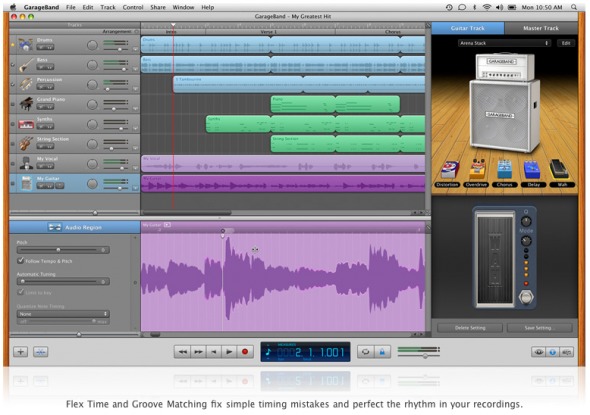Image resolution: width=590 pixels, height=415 pixels.
Task: Switch to the Master Track tab
Action: tap(541, 28)
